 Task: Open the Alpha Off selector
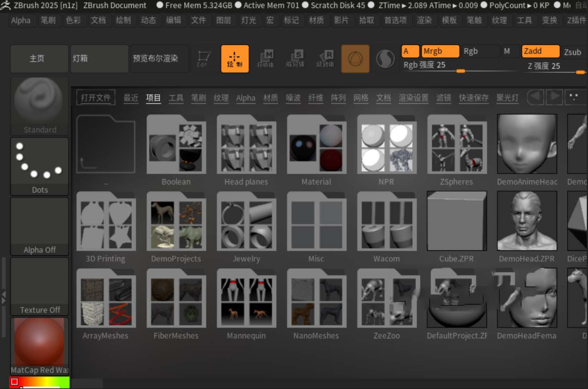pyautogui.click(x=39, y=226)
